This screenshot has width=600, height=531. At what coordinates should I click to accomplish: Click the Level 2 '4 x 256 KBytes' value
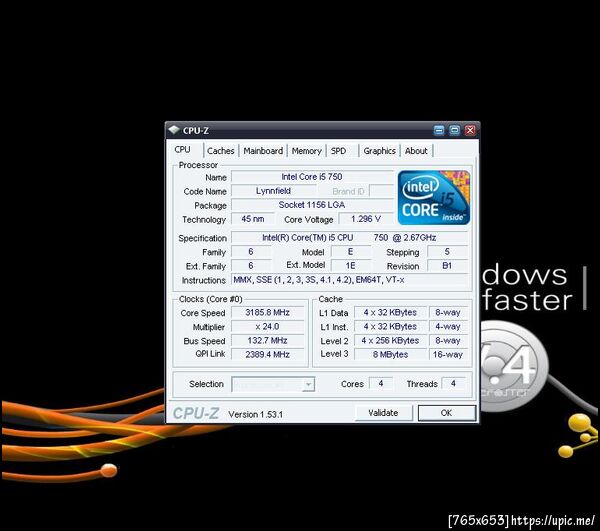point(390,340)
